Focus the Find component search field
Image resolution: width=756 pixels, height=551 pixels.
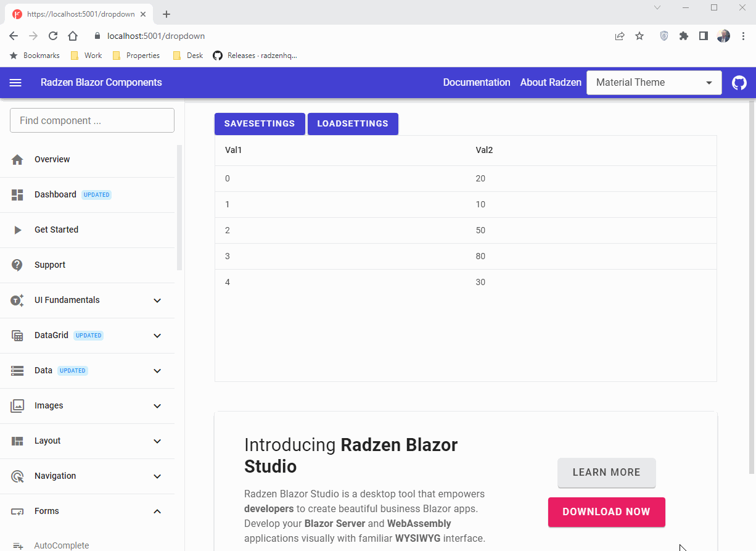(92, 120)
